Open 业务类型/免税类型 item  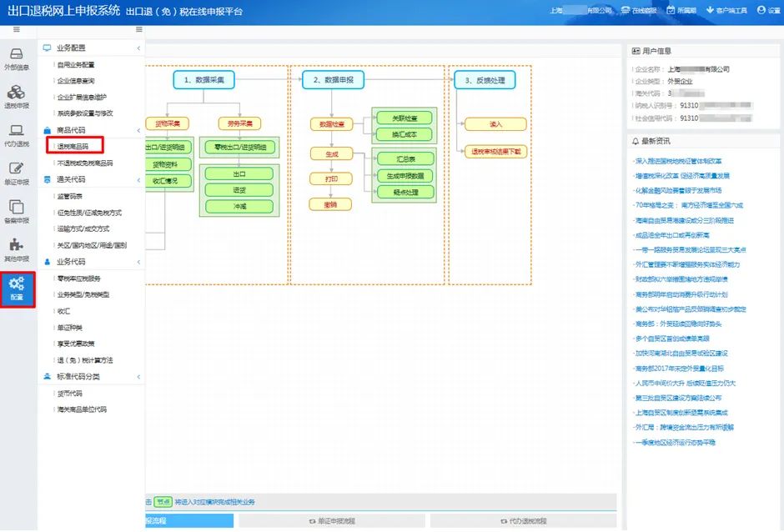(83, 294)
